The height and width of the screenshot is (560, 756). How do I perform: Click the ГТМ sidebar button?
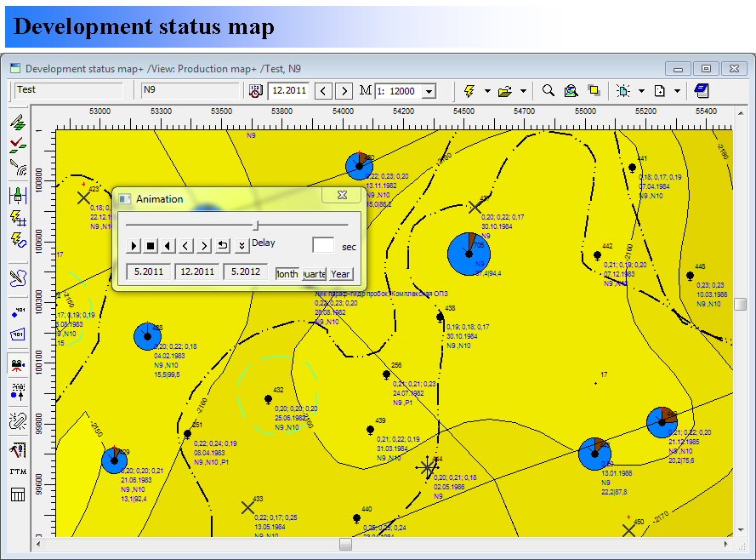18,471
